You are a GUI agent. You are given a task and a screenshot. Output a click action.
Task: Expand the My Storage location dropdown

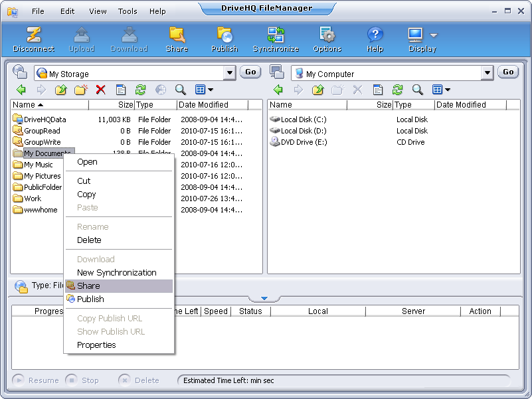click(x=230, y=73)
